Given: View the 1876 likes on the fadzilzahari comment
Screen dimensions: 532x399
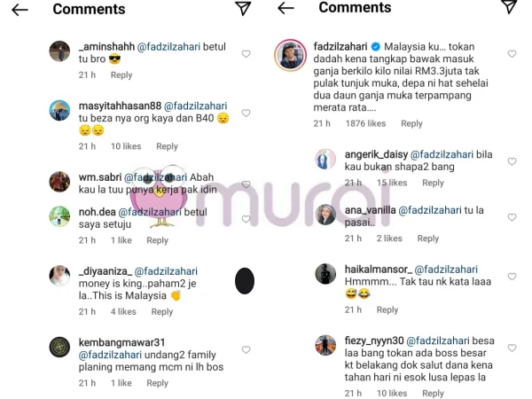Looking at the screenshot, I should point(365,123).
